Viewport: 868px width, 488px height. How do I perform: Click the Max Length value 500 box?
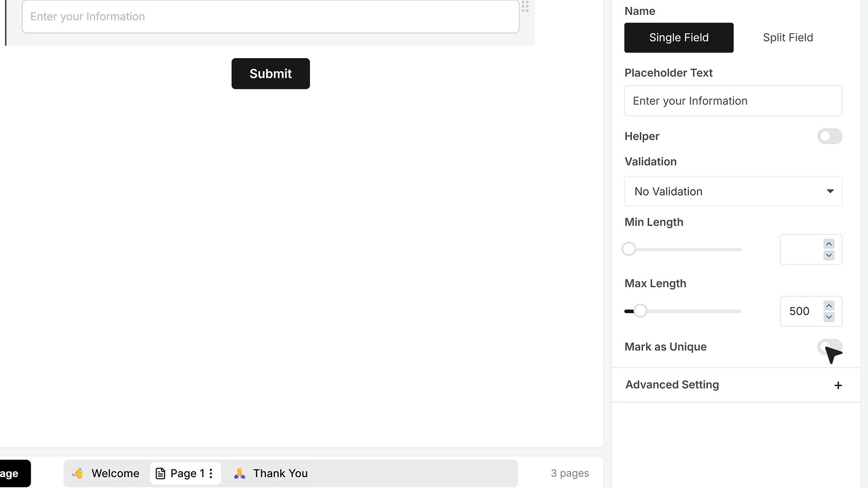(811, 311)
